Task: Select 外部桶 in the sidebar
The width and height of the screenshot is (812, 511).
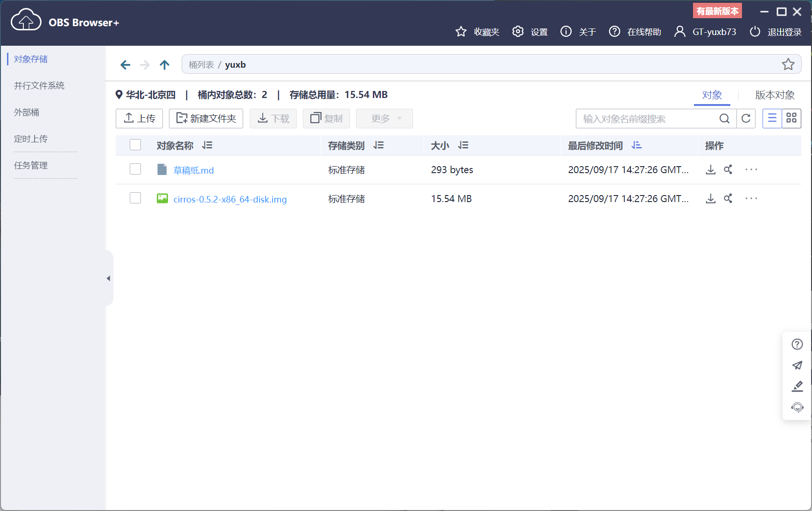Action: [x=27, y=112]
